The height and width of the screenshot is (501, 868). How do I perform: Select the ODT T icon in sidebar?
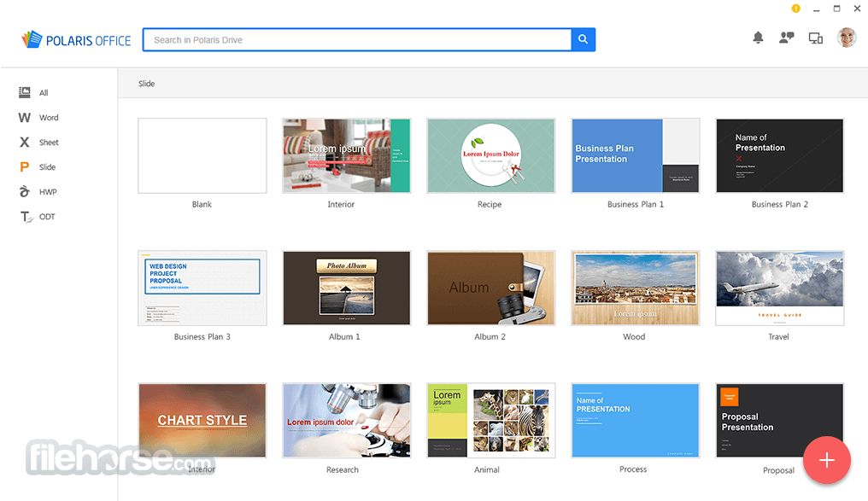click(26, 217)
